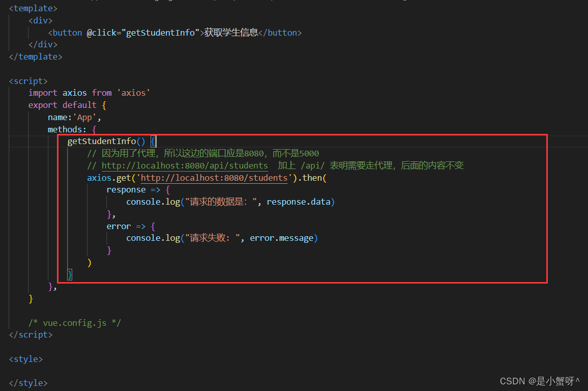This screenshot has width=588, height=391.
Task: Open the localhost:8080/students link in axios.get
Action: click(214, 178)
